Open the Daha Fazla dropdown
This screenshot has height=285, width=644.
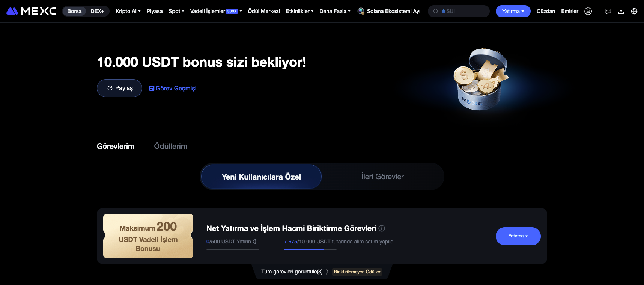pos(335,11)
